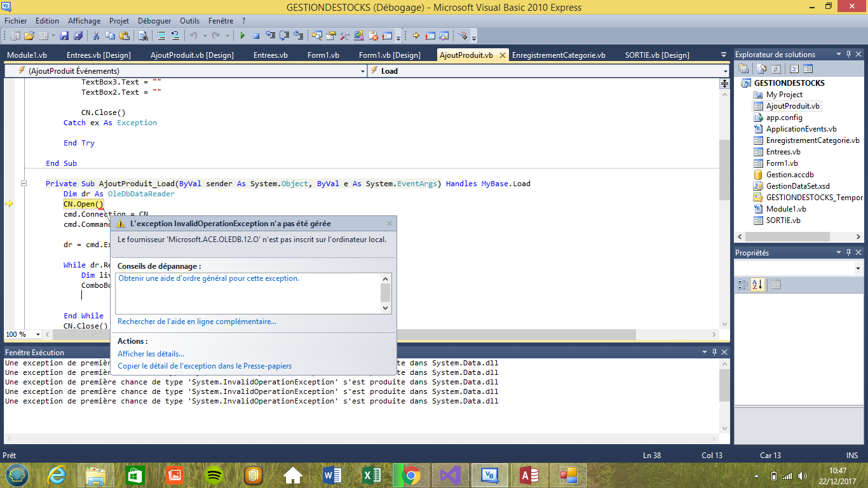Click the Fenêtre Exécution vertical scrollbar thumb
The image size is (868, 488).
(x=724, y=385)
